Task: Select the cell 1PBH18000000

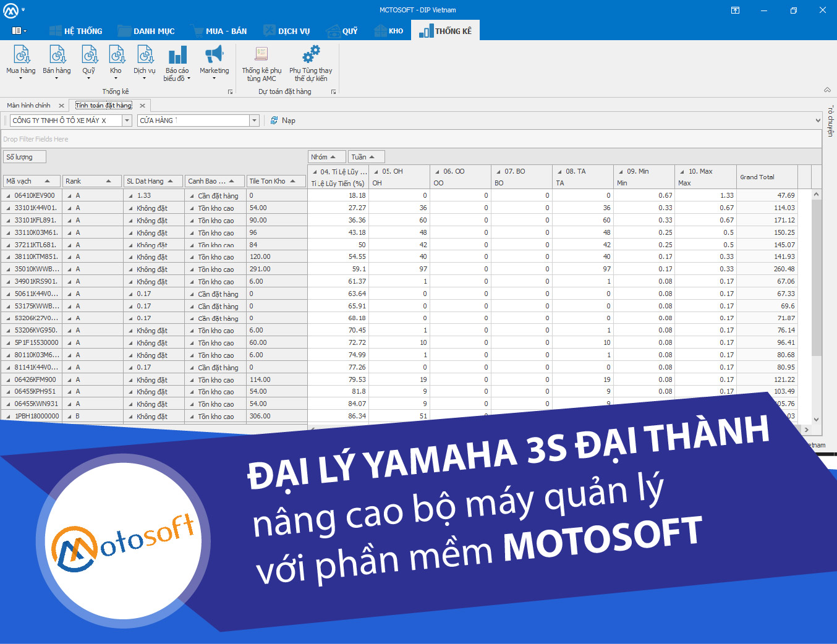Action: click(31, 417)
